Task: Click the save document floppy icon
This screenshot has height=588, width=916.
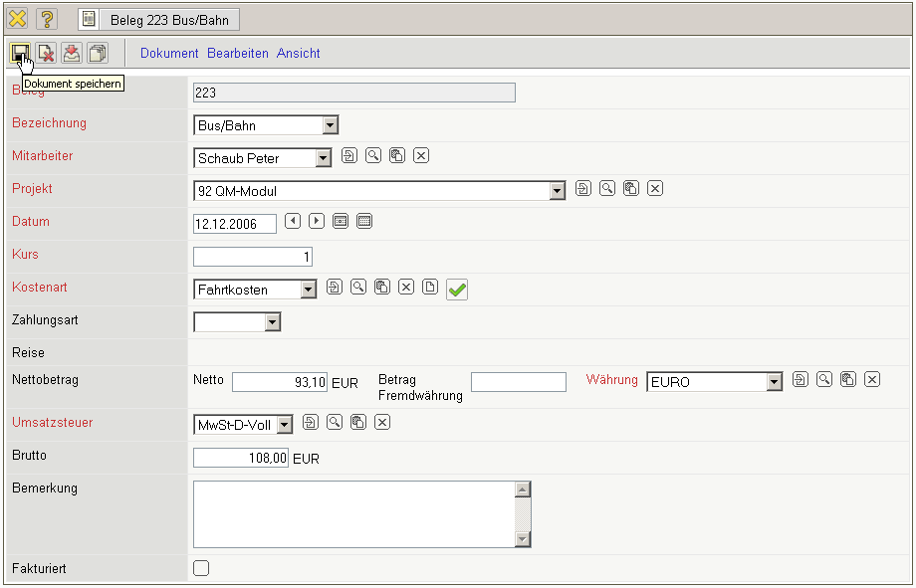Action: pyautogui.click(x=19, y=53)
